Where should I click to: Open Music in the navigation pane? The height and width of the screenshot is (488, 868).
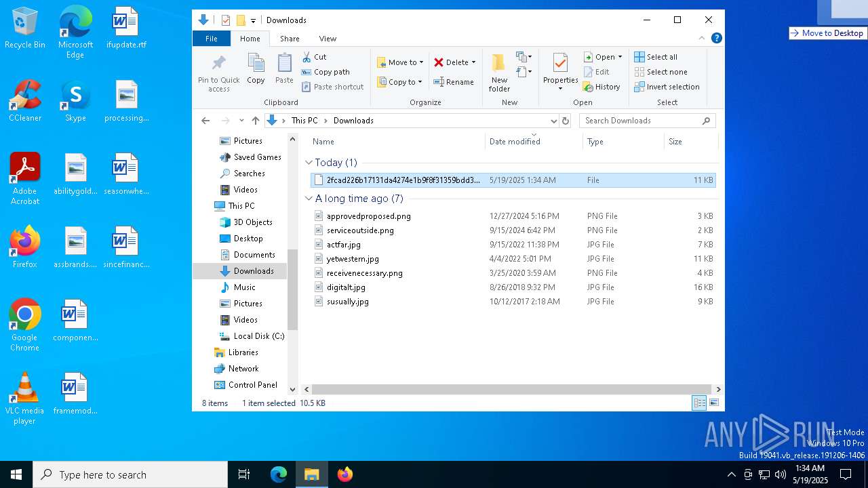point(238,287)
